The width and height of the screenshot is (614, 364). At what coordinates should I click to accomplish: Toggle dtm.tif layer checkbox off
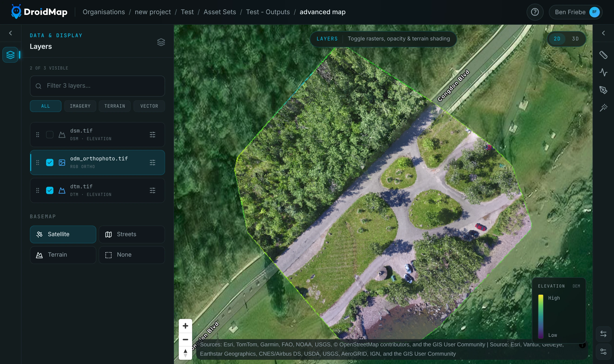point(50,190)
